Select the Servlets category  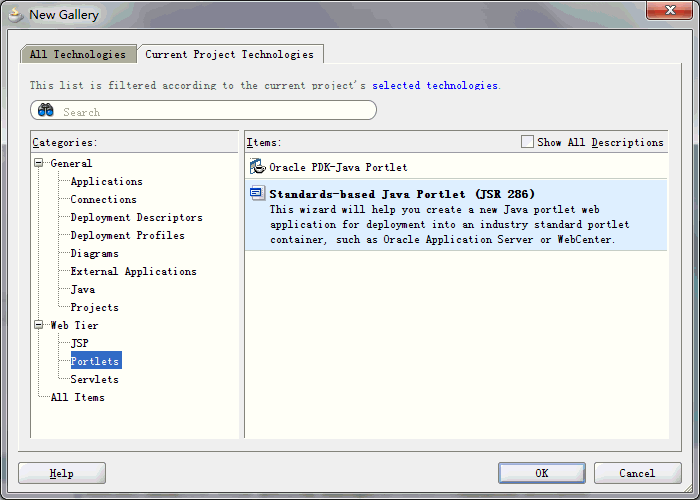coord(95,379)
